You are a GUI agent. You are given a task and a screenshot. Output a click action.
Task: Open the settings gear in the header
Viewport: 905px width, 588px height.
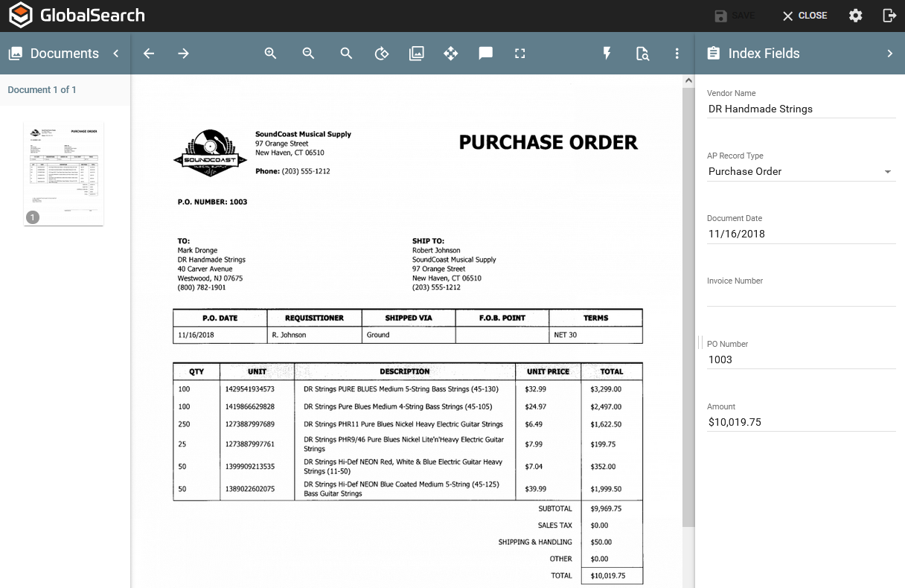[856, 16]
